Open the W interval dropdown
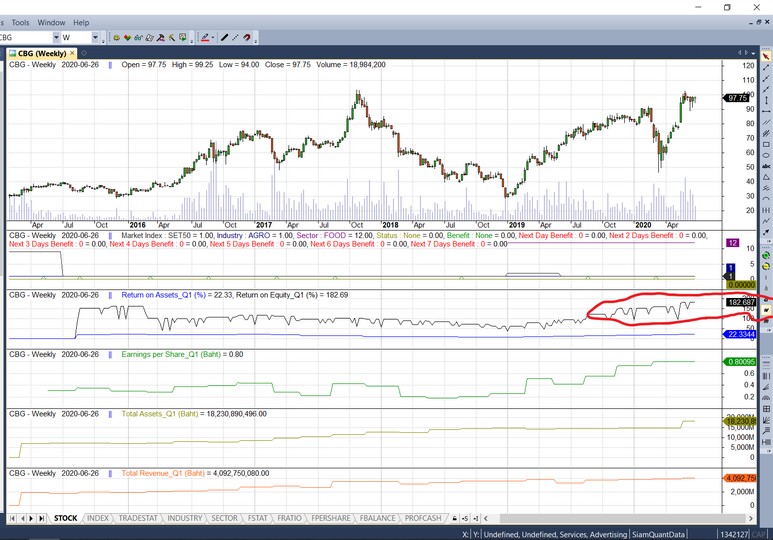Viewport: 773px width, 540px height. (96, 38)
